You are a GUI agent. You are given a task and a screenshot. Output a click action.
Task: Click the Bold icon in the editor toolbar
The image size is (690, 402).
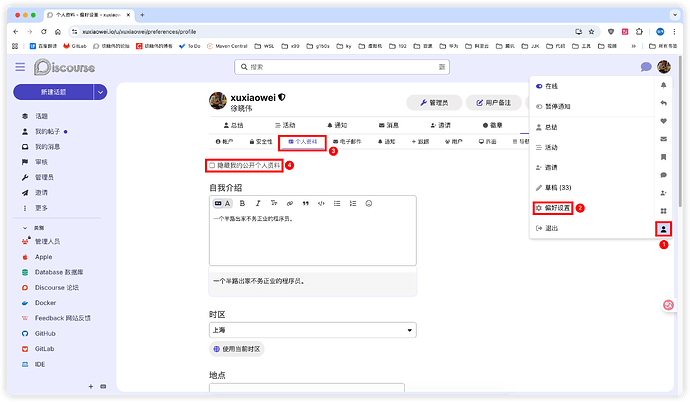[243, 203]
